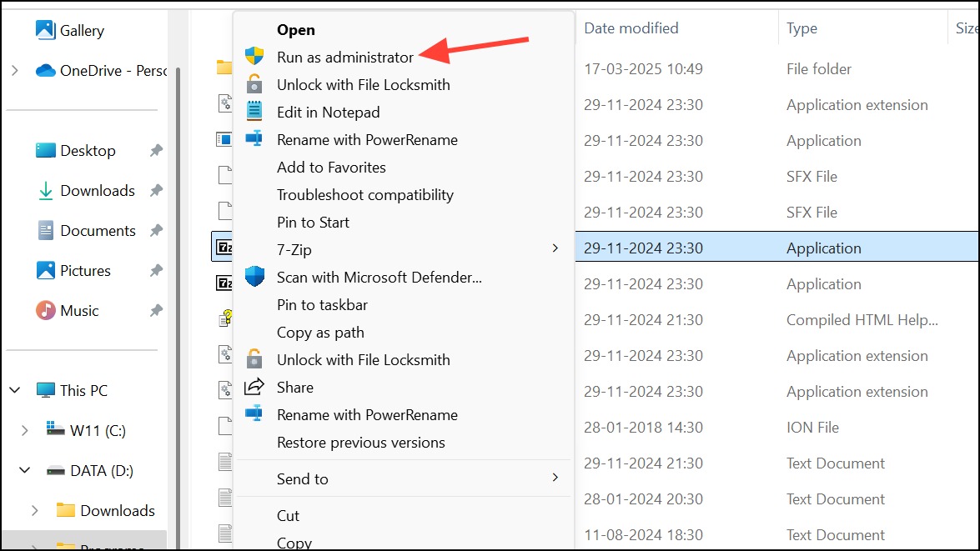
Task: Click the pin icon beside Pictures
Action: [x=156, y=271]
